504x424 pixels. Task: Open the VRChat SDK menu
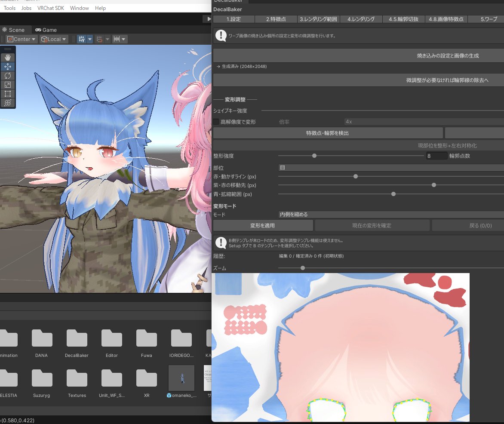[50, 8]
